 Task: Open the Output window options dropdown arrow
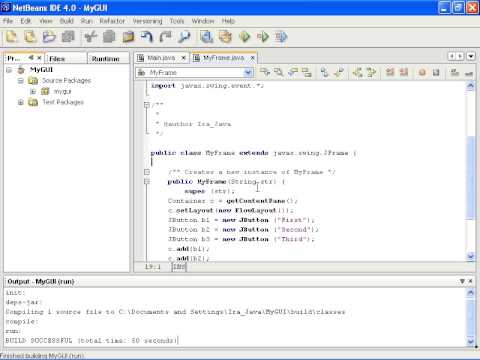[x=462, y=281]
